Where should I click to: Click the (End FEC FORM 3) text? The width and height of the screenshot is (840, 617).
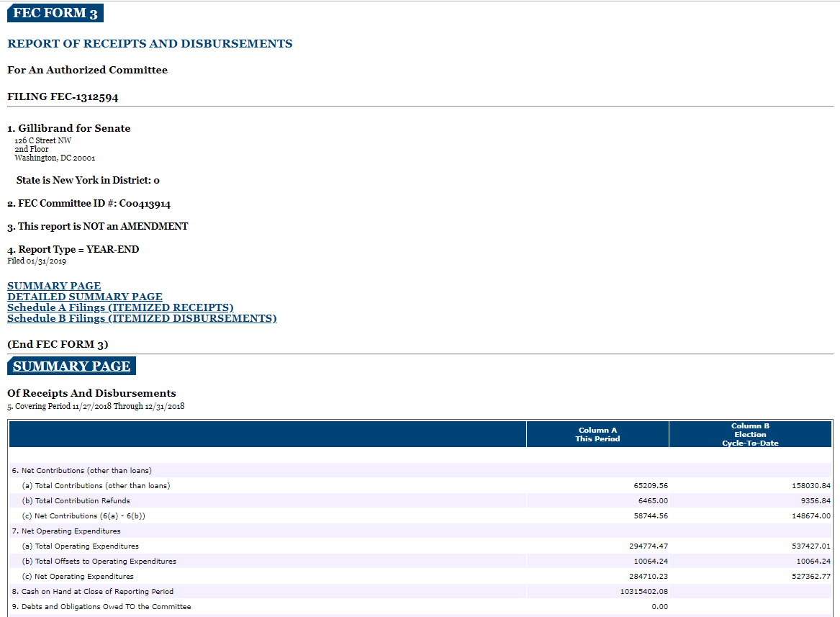[x=58, y=344]
